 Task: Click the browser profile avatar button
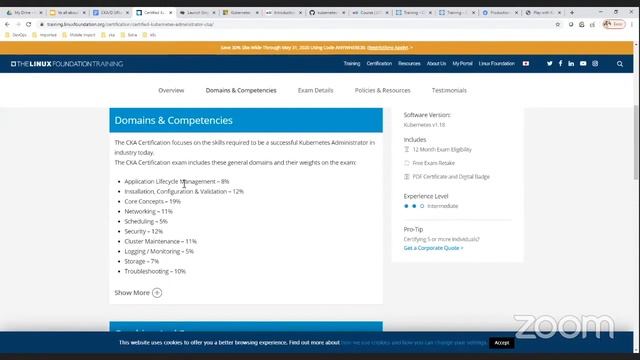click(614, 24)
